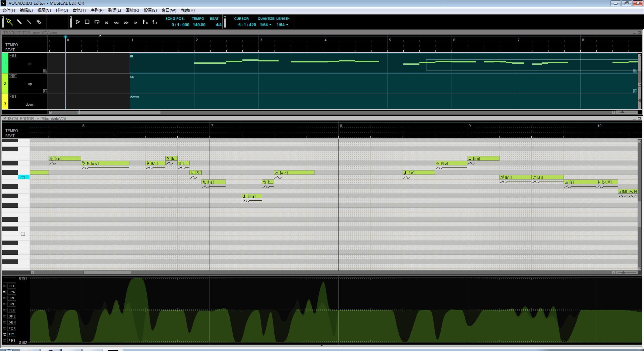The image size is (644, 351).
Task: Select the arrow pointer tool
Action: [9, 22]
